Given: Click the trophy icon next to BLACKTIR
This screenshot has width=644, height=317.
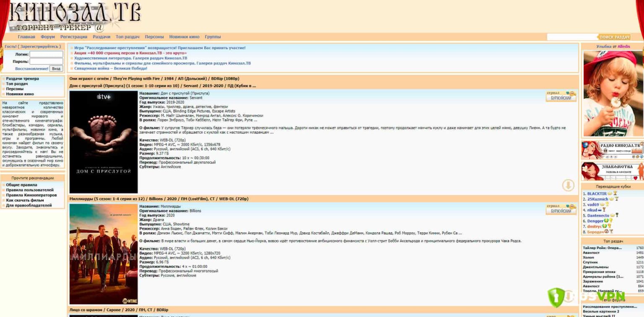Looking at the screenshot, I should point(615,194).
